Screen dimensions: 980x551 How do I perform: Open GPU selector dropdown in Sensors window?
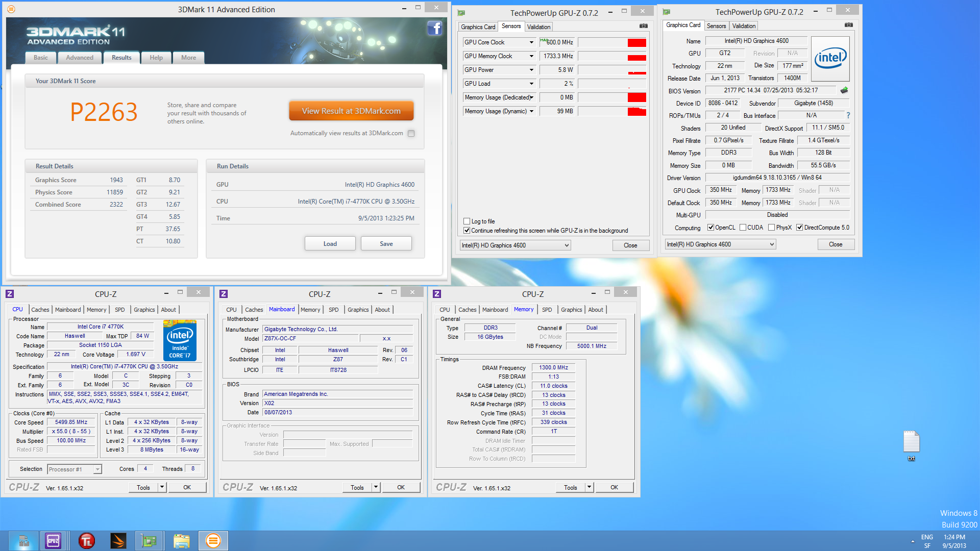(515, 245)
